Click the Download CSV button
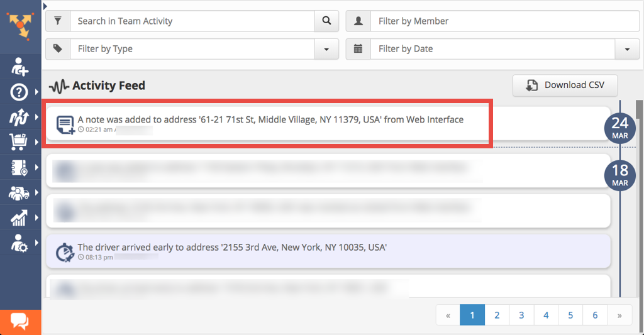 click(565, 85)
